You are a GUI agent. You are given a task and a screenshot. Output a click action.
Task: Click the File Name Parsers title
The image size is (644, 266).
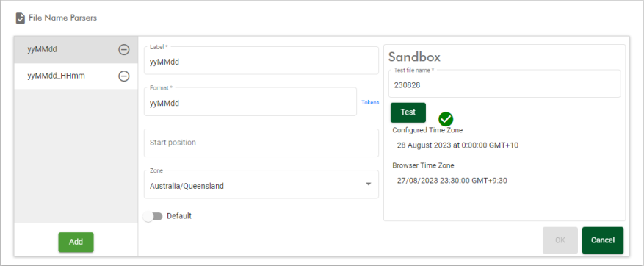tap(62, 18)
